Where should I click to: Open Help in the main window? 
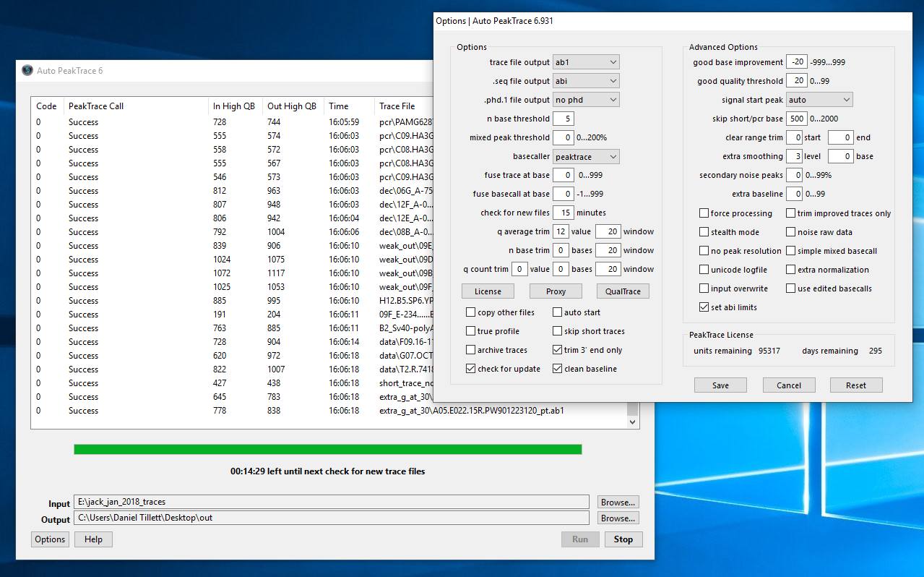coord(93,539)
